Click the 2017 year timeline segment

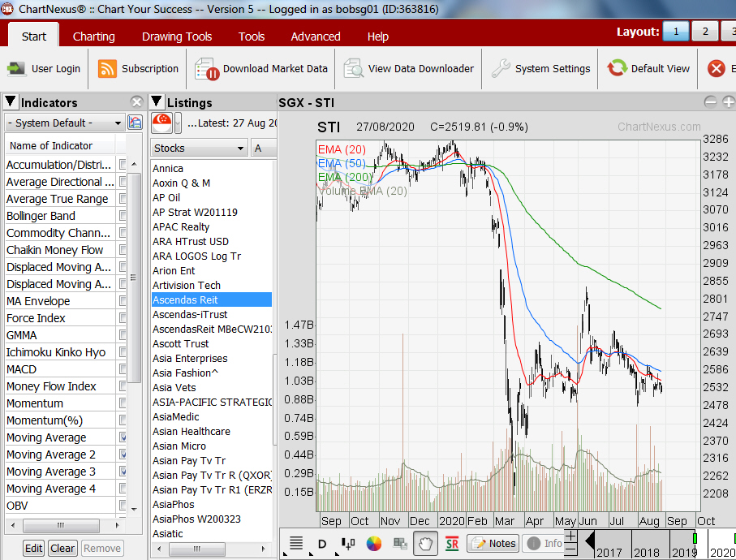[613, 545]
